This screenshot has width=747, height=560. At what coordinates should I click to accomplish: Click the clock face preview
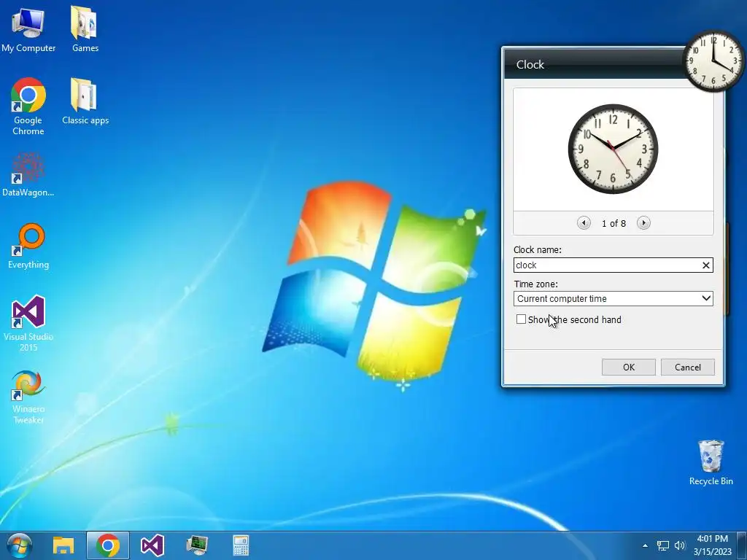[613, 149]
